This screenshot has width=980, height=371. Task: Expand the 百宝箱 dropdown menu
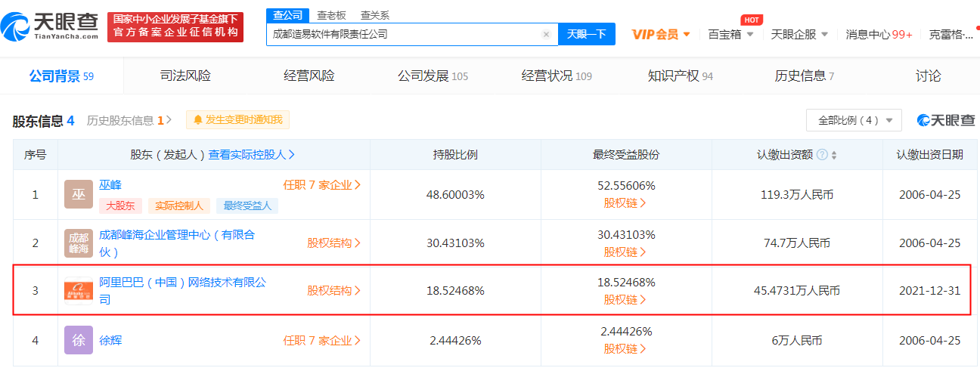tap(730, 34)
